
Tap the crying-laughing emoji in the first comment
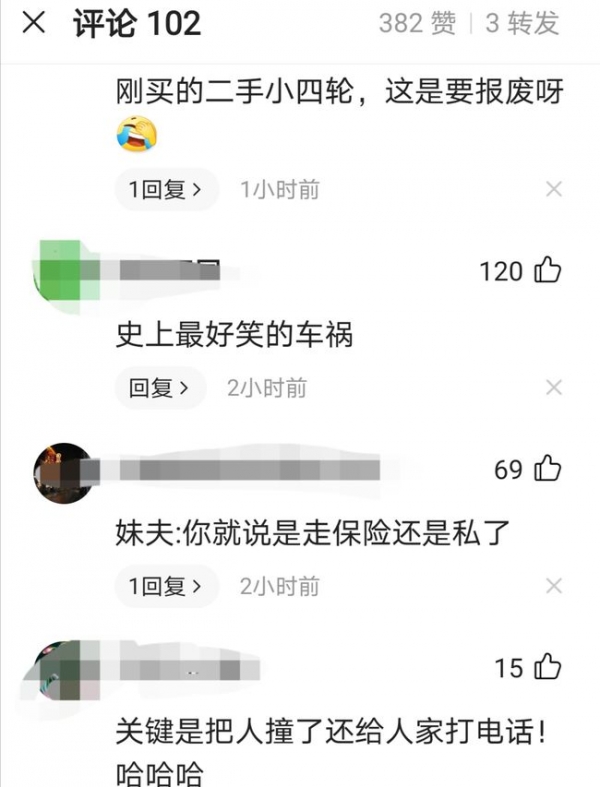tap(137, 134)
